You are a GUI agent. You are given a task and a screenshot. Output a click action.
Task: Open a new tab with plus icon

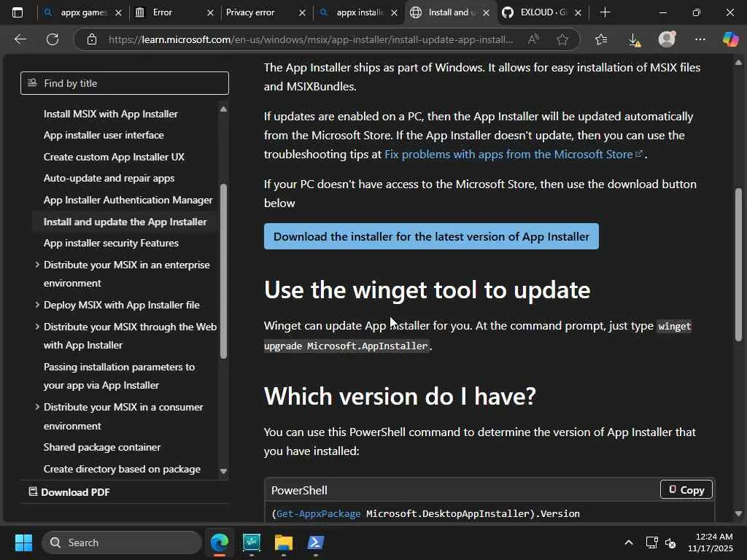(605, 12)
